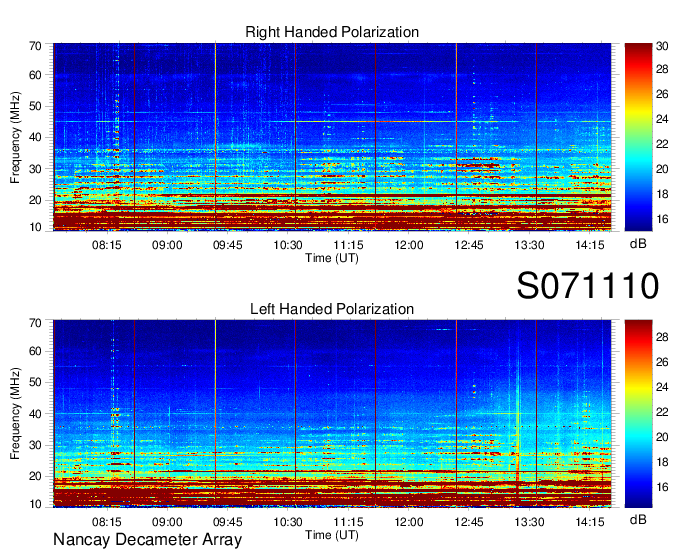Click the S071110 observation label
The height and width of the screenshot is (552, 680).
[x=588, y=286]
